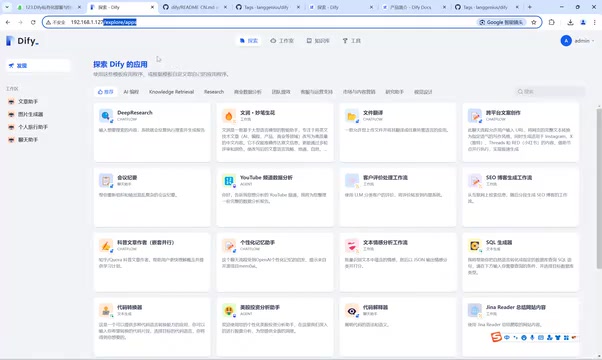Screen dimensions: 602x360
Task: Click the admin avatar circle
Action: [566, 41]
